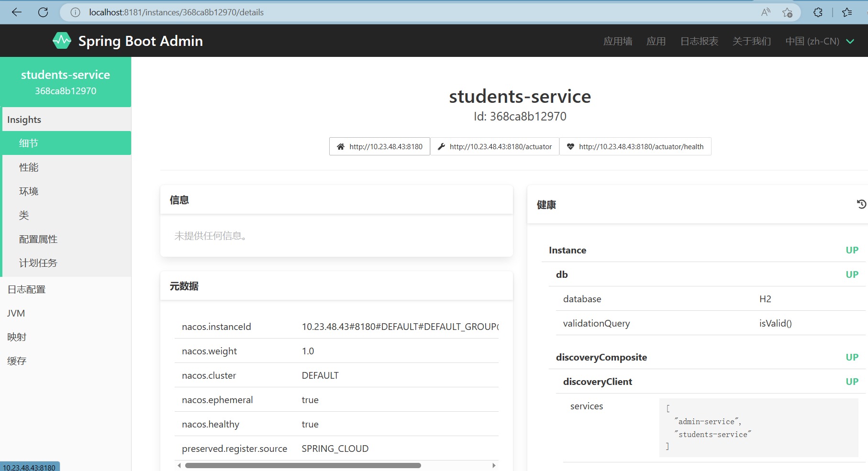868x471 pixels.
Task: Click the site information icon in address bar
Action: coord(75,12)
